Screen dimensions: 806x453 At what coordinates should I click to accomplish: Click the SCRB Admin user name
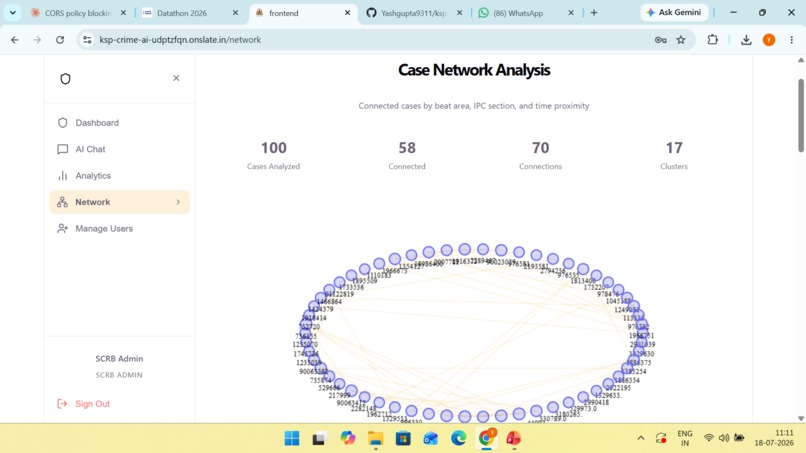119,358
